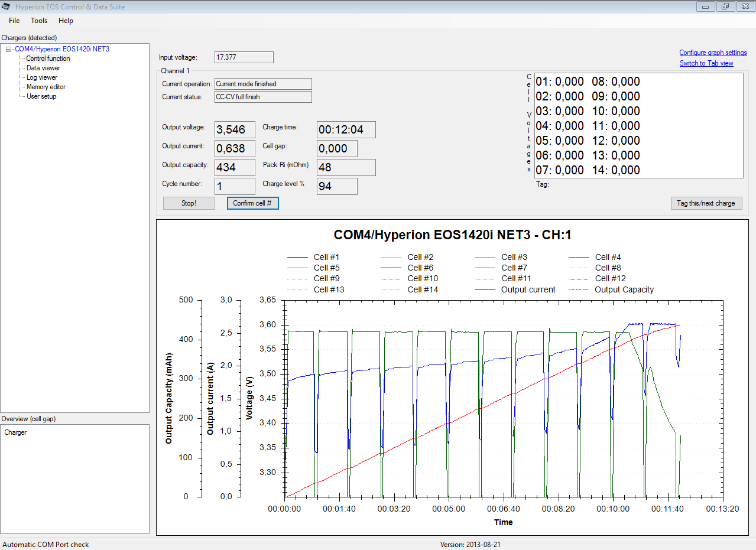
Task: Click the Hyperion app icon in title bar
Action: pos(7,7)
